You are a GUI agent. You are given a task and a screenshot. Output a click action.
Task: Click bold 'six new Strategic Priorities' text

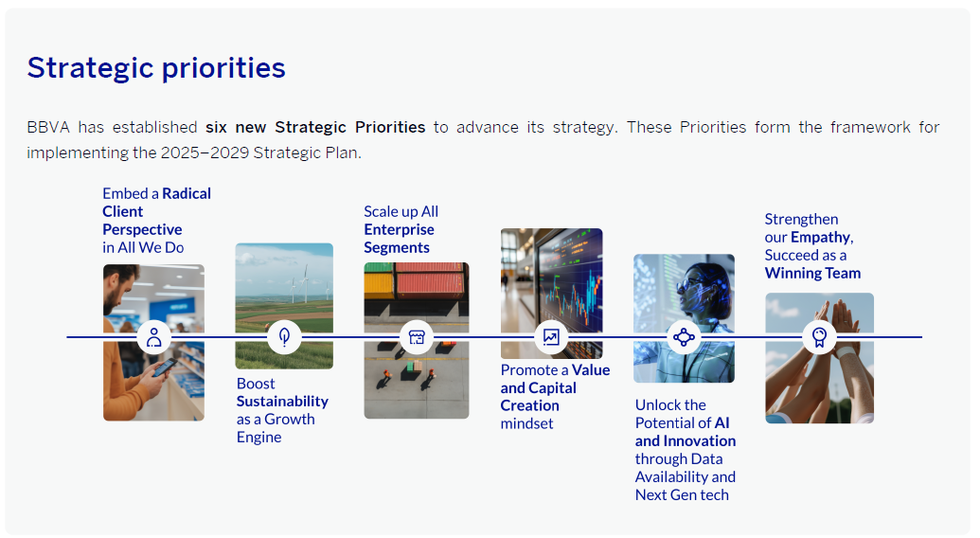pos(315,127)
